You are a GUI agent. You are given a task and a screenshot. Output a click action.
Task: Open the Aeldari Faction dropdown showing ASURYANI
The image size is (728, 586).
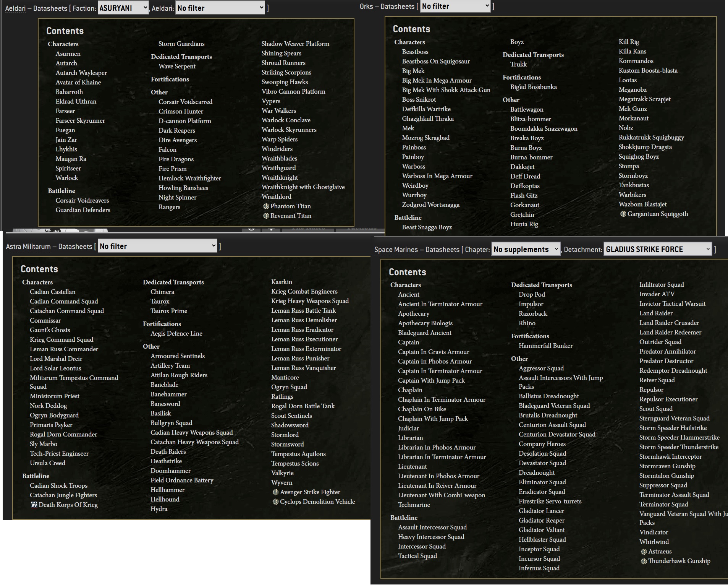(123, 8)
